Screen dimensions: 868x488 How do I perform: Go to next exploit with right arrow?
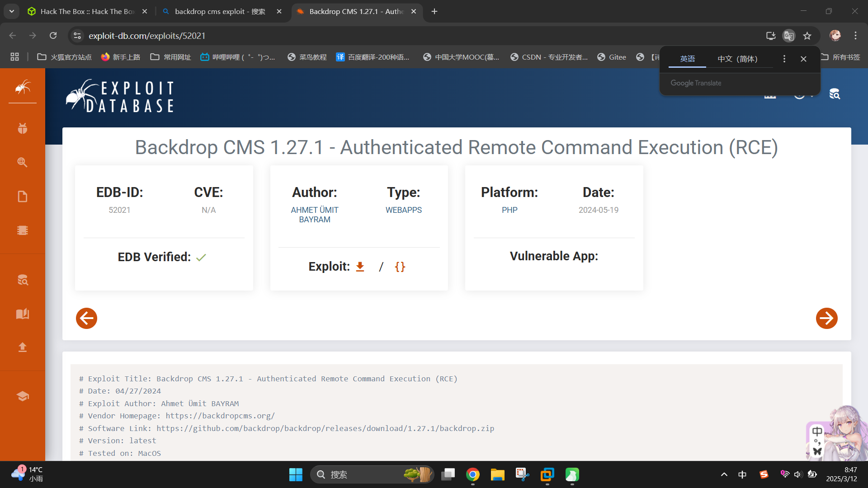tap(826, 318)
